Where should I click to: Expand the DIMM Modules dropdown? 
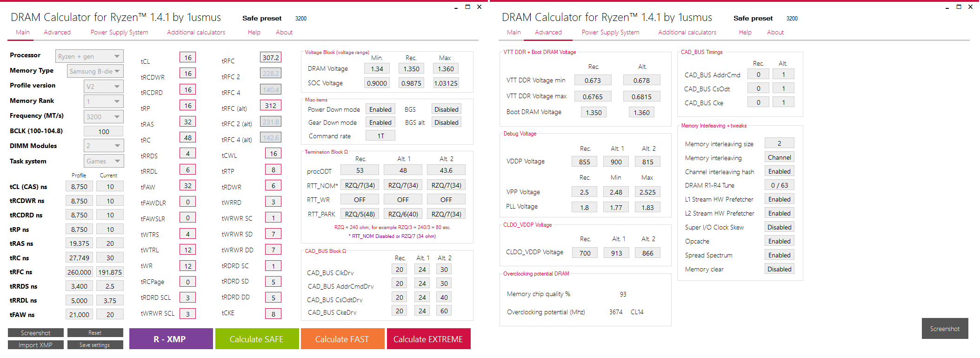(104, 146)
